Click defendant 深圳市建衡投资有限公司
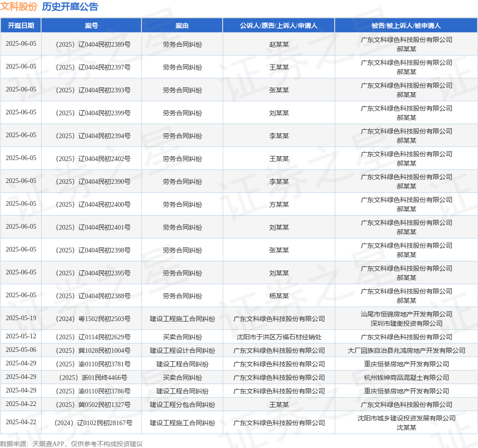 click(407, 323)
